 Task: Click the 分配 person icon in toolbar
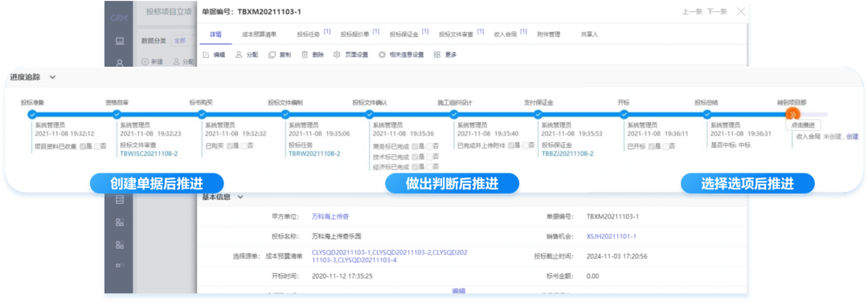(240, 55)
